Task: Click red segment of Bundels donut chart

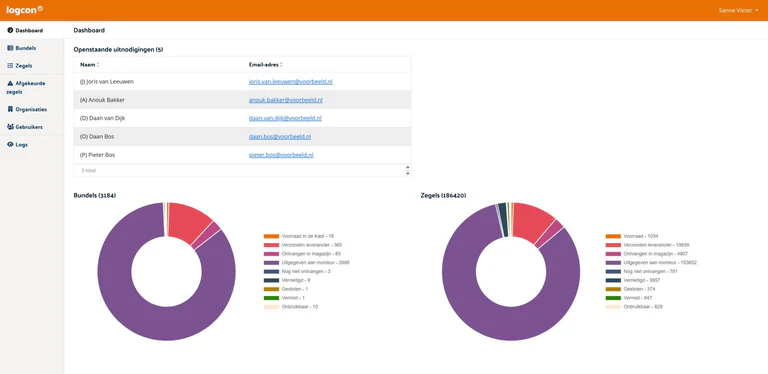Action: (186, 223)
